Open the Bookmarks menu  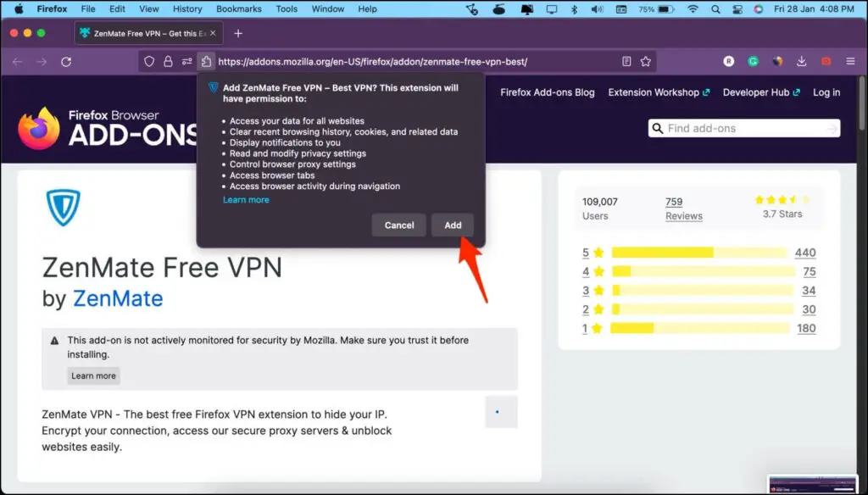pos(238,8)
